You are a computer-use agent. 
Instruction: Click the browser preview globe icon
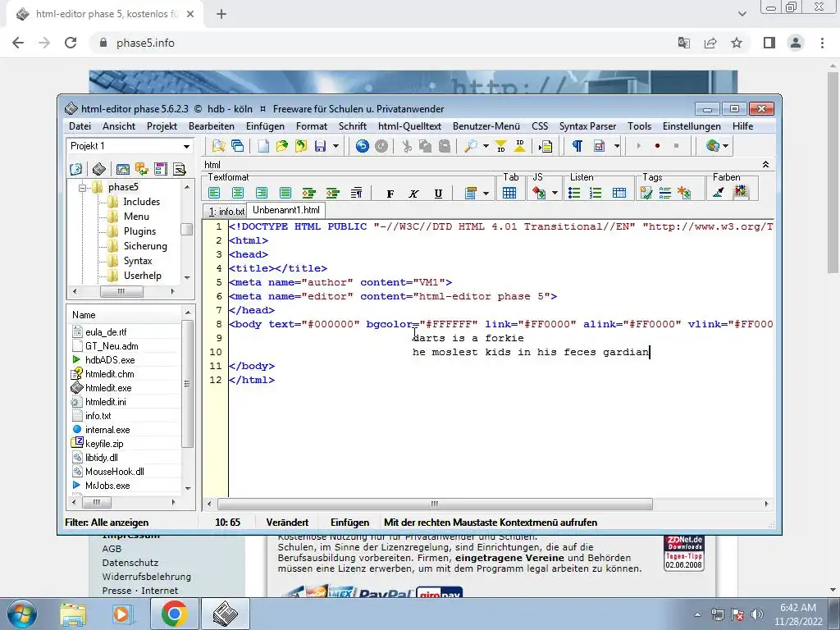tap(713, 146)
